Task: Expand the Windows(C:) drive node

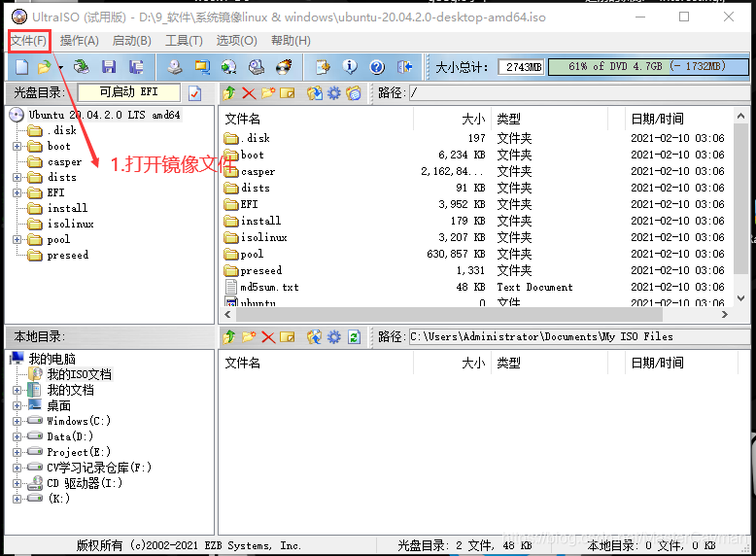Action: point(17,422)
